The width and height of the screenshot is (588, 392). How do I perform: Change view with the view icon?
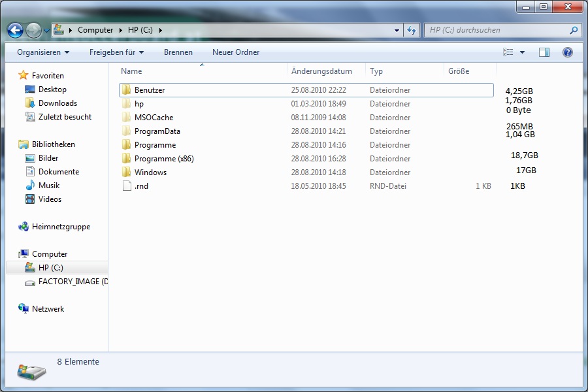(x=508, y=52)
